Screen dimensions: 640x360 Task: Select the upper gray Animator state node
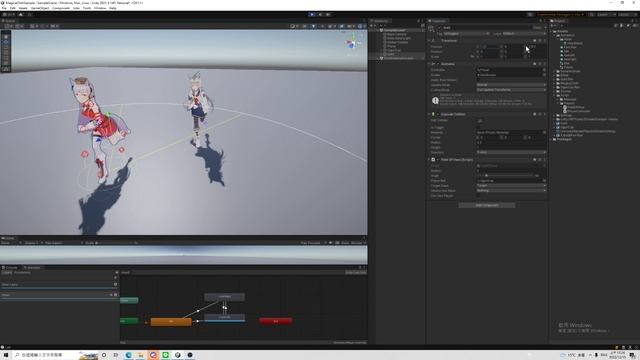point(224,297)
